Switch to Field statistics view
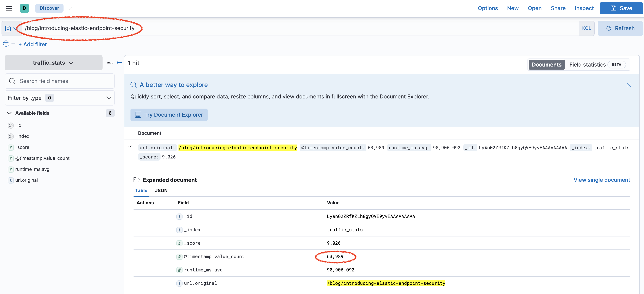 pos(598,65)
